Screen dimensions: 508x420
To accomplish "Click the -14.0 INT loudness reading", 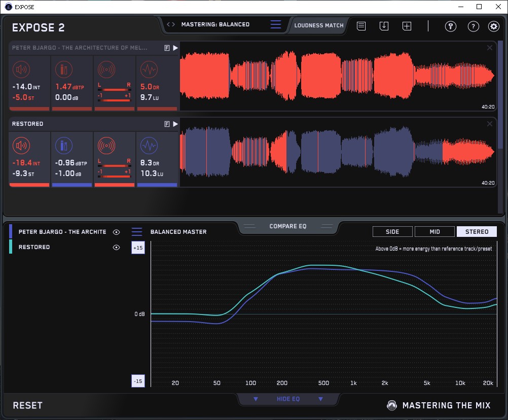I will pyautogui.click(x=26, y=87).
